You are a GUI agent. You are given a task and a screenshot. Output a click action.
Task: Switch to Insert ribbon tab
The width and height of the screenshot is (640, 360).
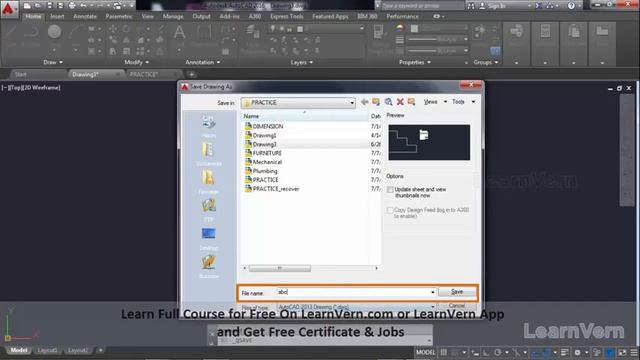pyautogui.click(x=57, y=16)
